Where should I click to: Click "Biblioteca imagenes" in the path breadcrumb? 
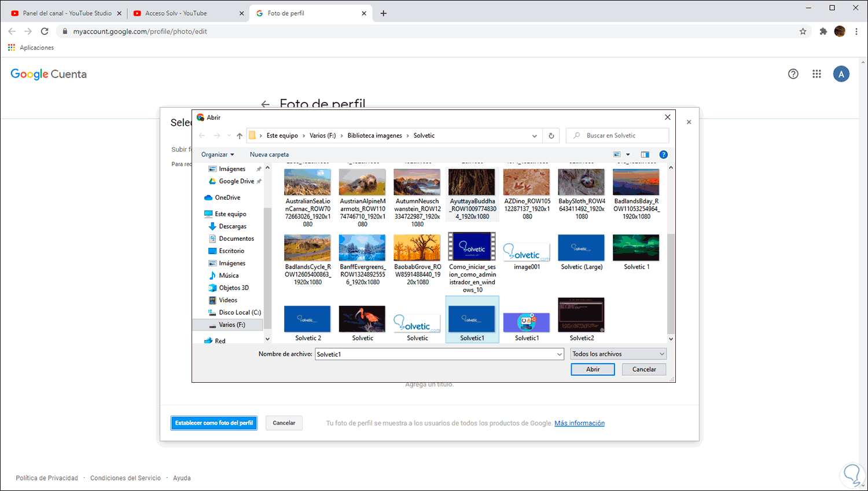coord(374,135)
